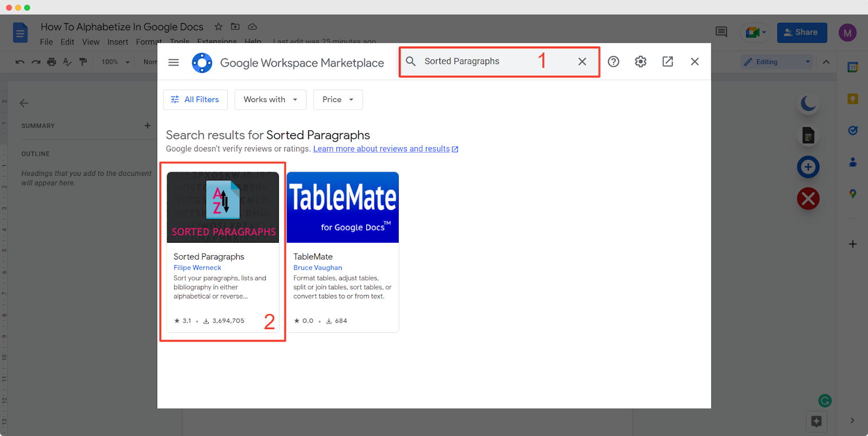Click the green Grammarly icon

click(x=825, y=401)
